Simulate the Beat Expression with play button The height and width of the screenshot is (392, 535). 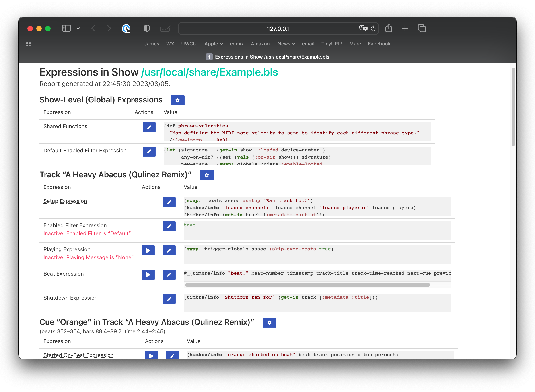coord(148,275)
